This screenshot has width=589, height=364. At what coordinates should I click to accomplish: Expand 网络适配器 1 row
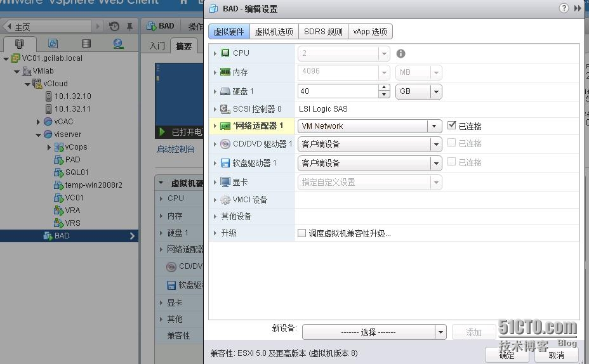pos(215,126)
